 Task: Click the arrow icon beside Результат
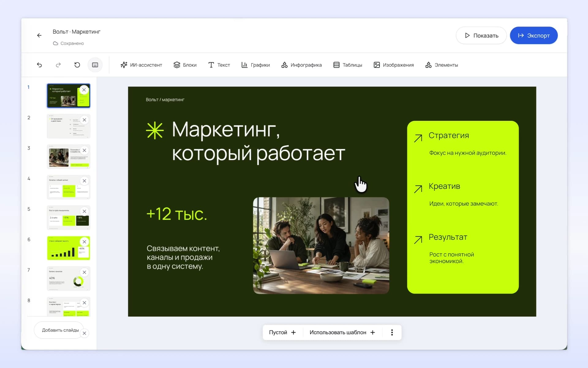click(x=418, y=240)
